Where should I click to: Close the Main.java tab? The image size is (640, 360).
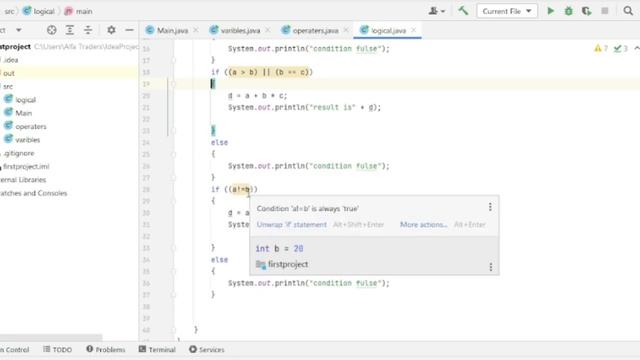(x=196, y=30)
